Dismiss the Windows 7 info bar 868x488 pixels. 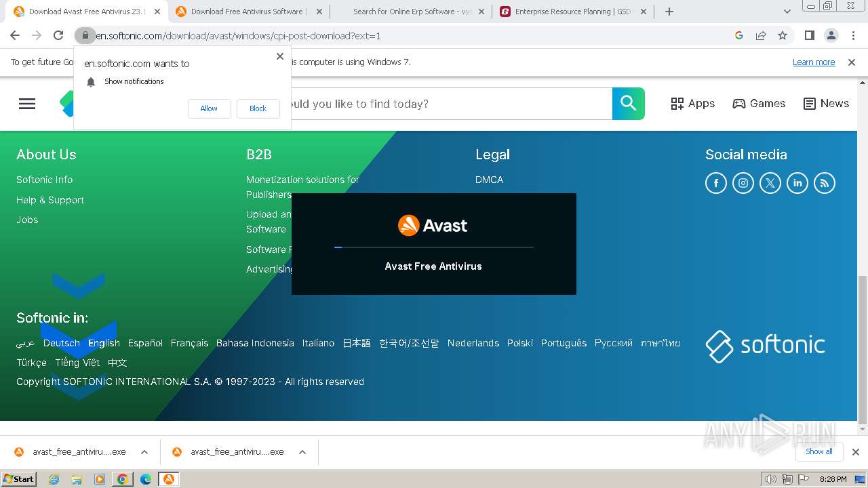pos(852,62)
